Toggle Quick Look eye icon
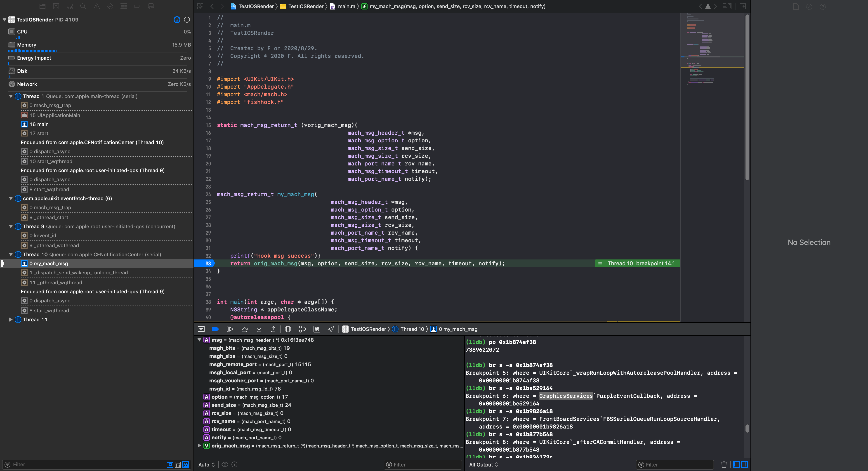This screenshot has height=471, width=868. coord(225,465)
